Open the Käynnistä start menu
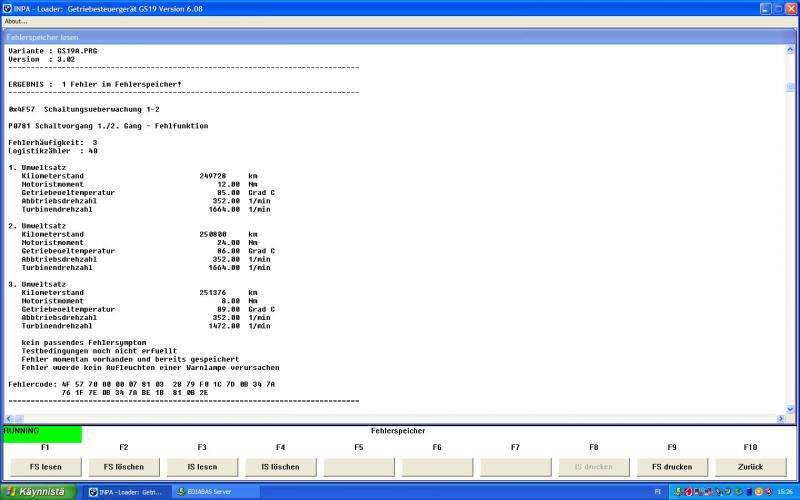 click(38, 492)
